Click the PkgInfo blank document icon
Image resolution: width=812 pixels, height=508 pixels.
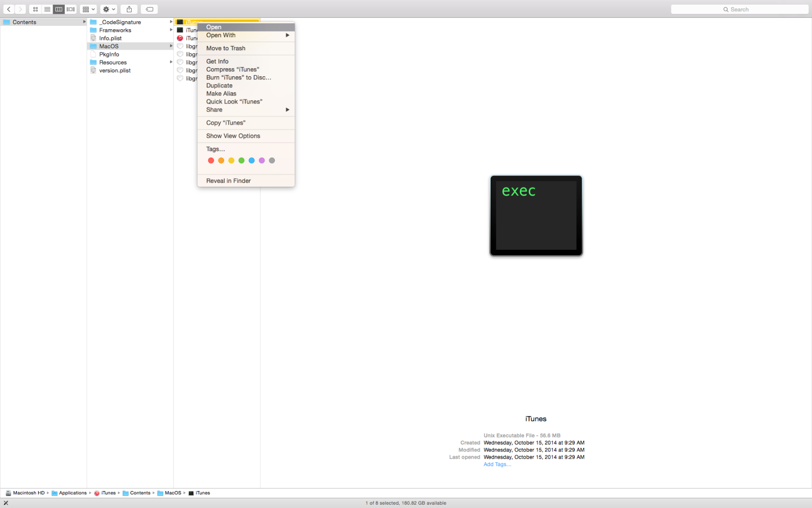tap(93, 54)
